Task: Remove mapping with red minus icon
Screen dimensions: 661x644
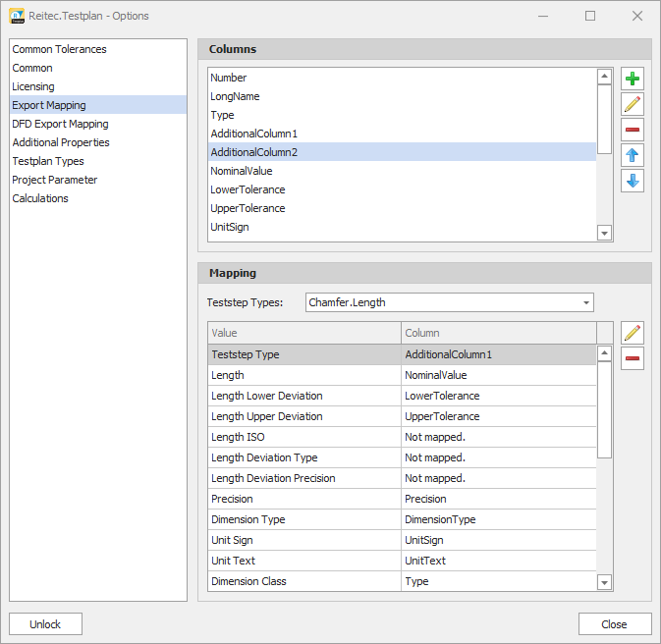Action: point(633,359)
